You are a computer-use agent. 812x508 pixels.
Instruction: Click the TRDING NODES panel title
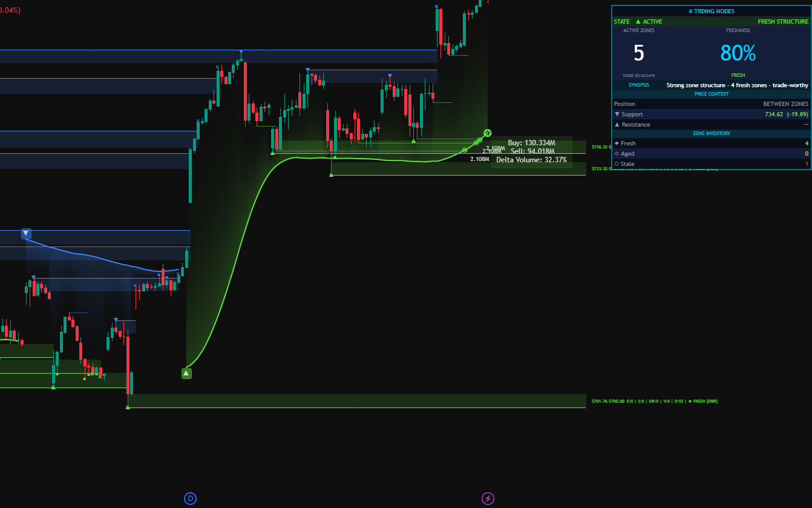713,11
